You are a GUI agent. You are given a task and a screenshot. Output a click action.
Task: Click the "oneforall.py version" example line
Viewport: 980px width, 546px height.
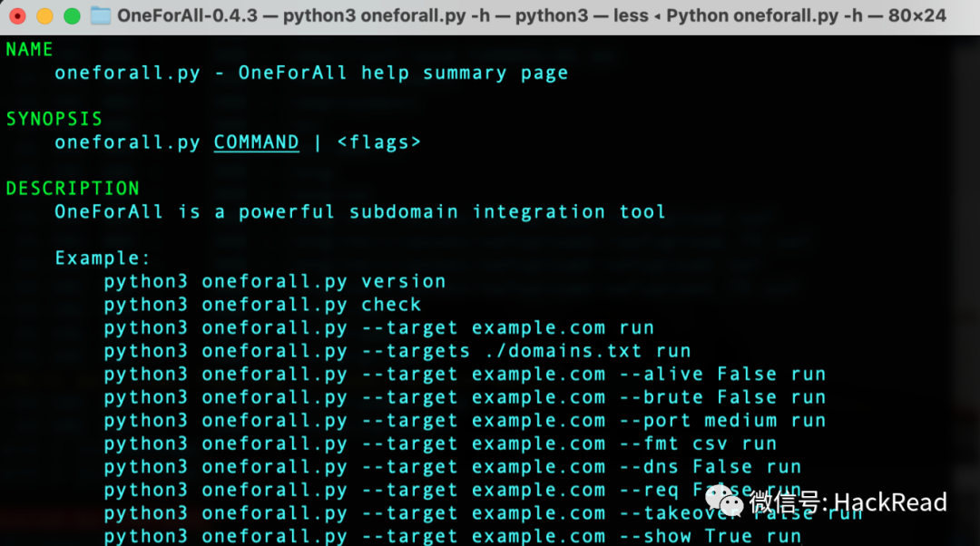tap(323, 281)
